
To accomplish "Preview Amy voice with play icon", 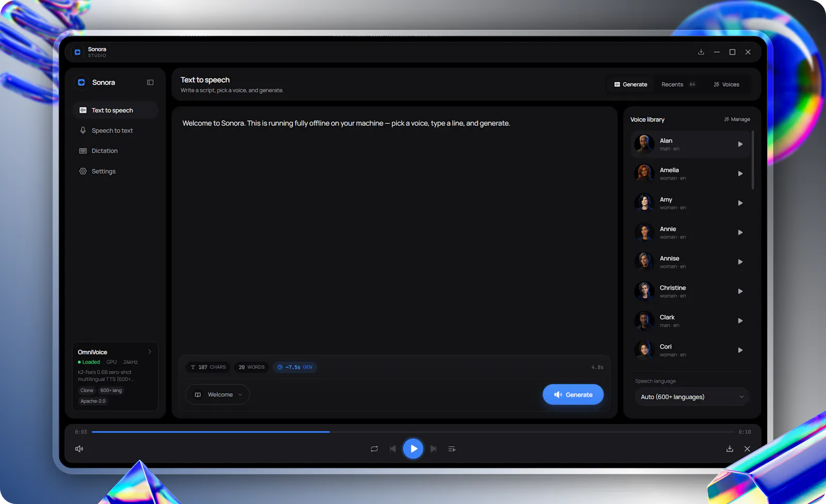I will coord(740,203).
